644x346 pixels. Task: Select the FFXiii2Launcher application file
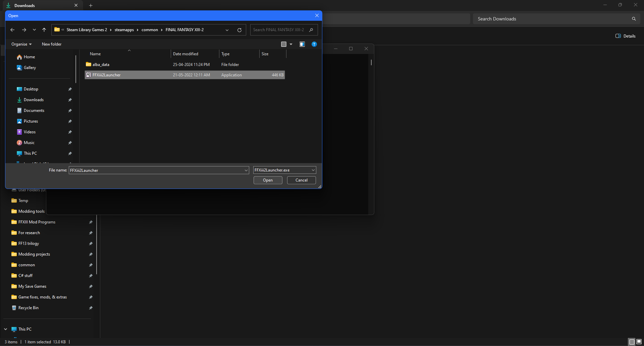coord(185,75)
